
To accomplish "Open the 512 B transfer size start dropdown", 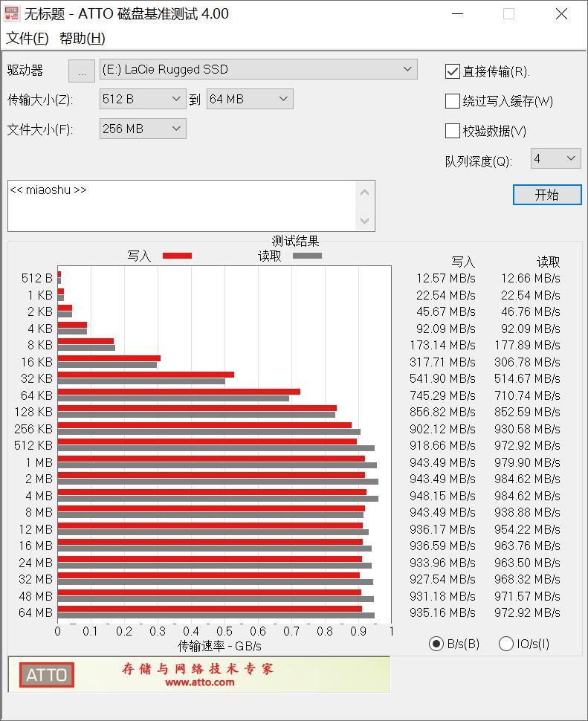I will (143, 99).
